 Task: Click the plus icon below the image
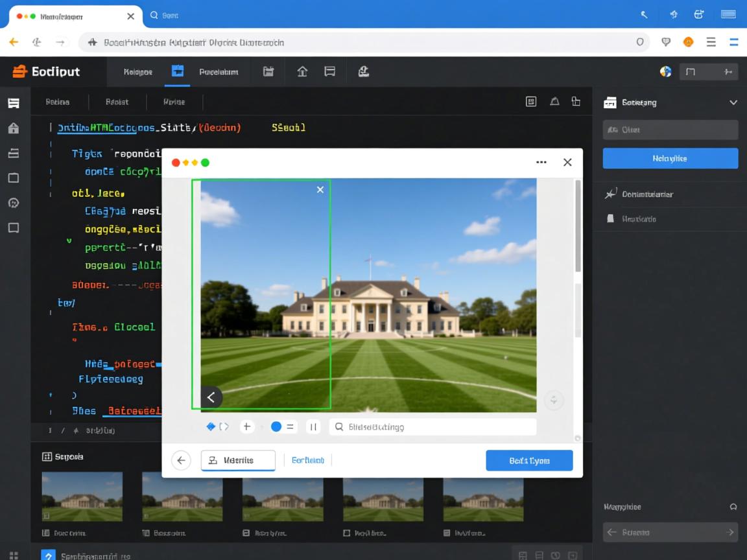[x=246, y=426]
